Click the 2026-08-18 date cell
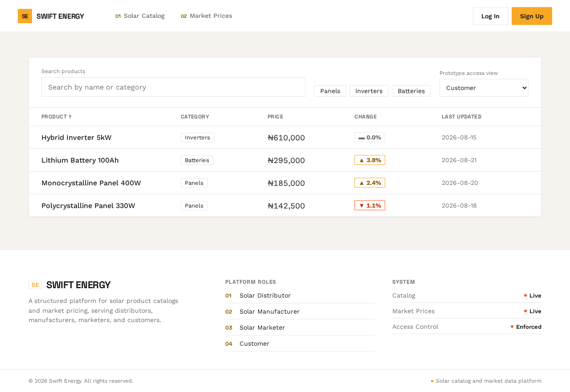 (x=459, y=205)
